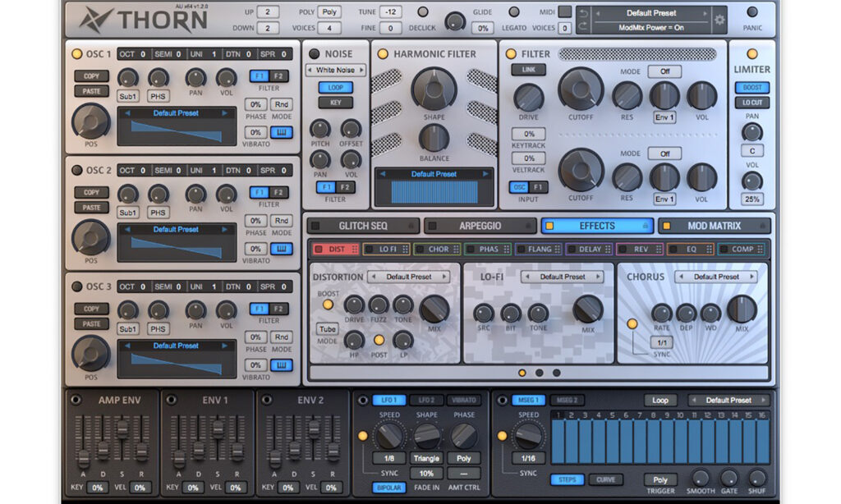Click the OSC 1 wavetable waveform display

pyautogui.click(x=177, y=131)
